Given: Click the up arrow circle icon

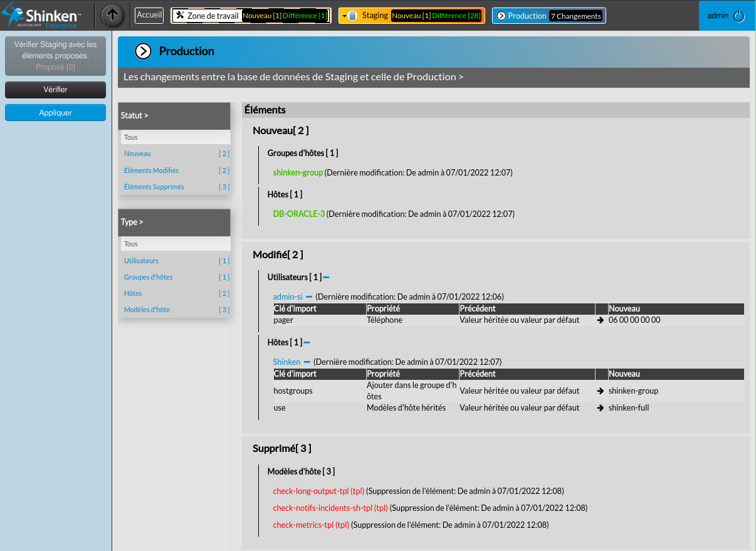Looking at the screenshot, I should (112, 16).
